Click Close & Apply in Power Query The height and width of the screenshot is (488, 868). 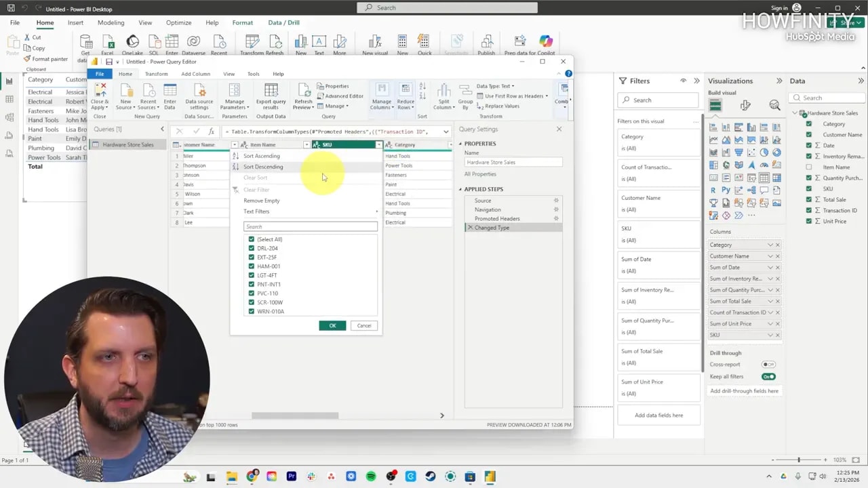(x=100, y=96)
